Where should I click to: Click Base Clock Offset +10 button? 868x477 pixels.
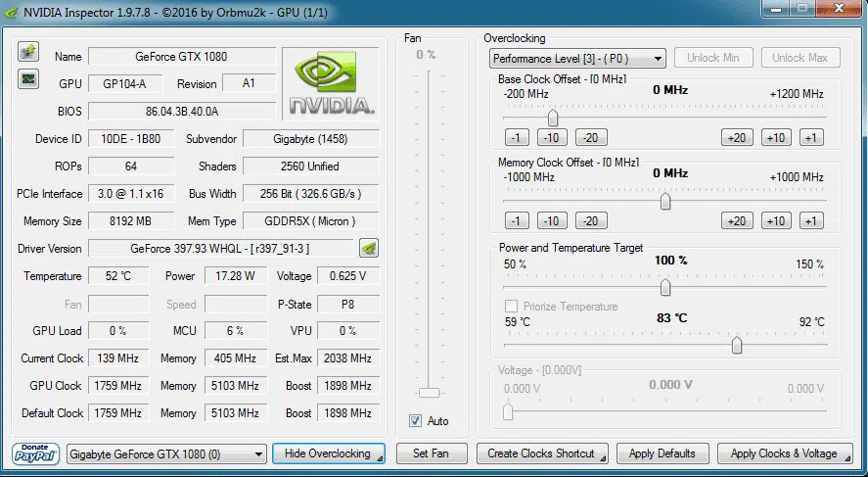coord(776,137)
